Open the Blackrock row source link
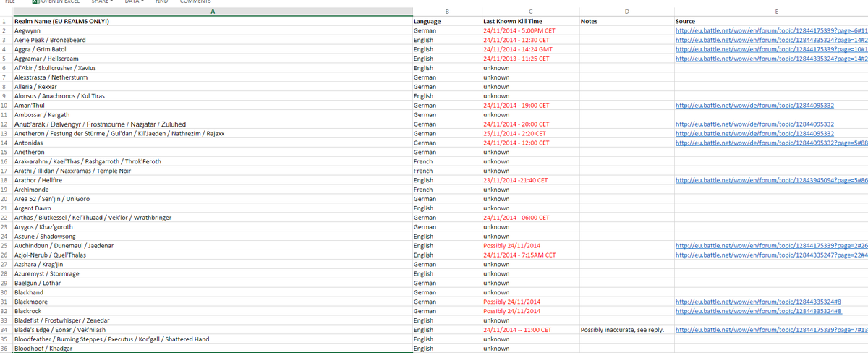This screenshot has width=868, height=353. click(x=758, y=311)
